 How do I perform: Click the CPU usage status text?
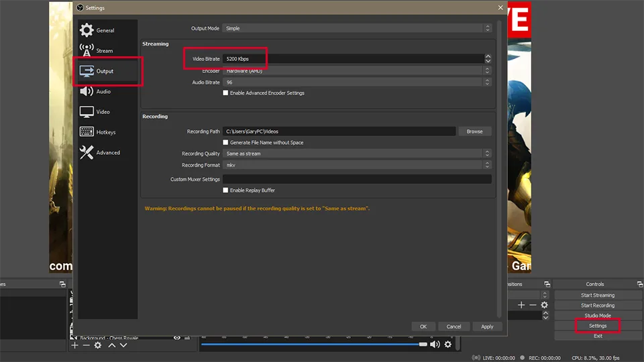[596, 358]
